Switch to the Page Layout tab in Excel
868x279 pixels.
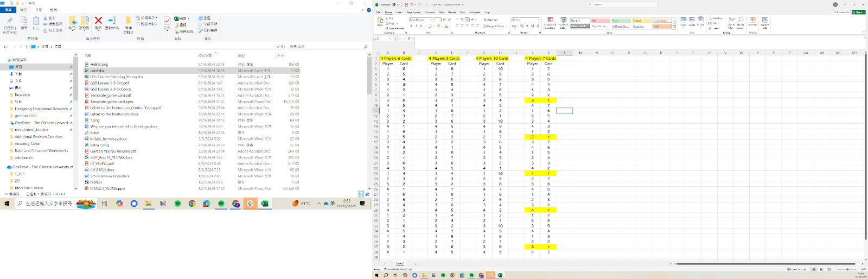413,12
